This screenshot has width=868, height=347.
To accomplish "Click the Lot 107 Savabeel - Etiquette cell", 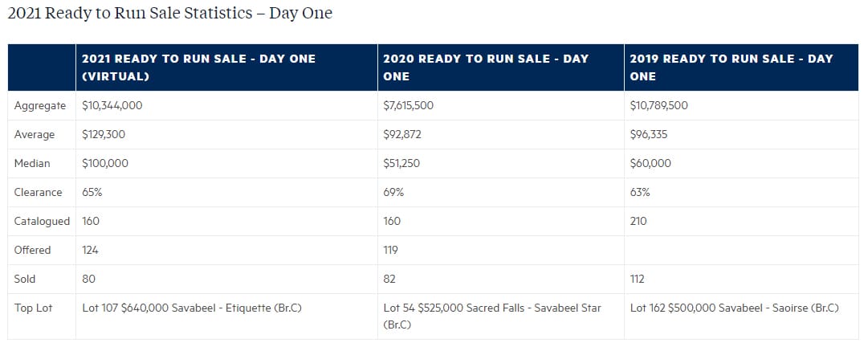I will click(192, 308).
